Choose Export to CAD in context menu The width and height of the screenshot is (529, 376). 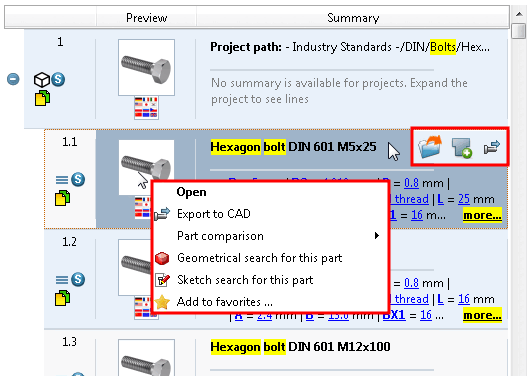[x=270, y=214]
